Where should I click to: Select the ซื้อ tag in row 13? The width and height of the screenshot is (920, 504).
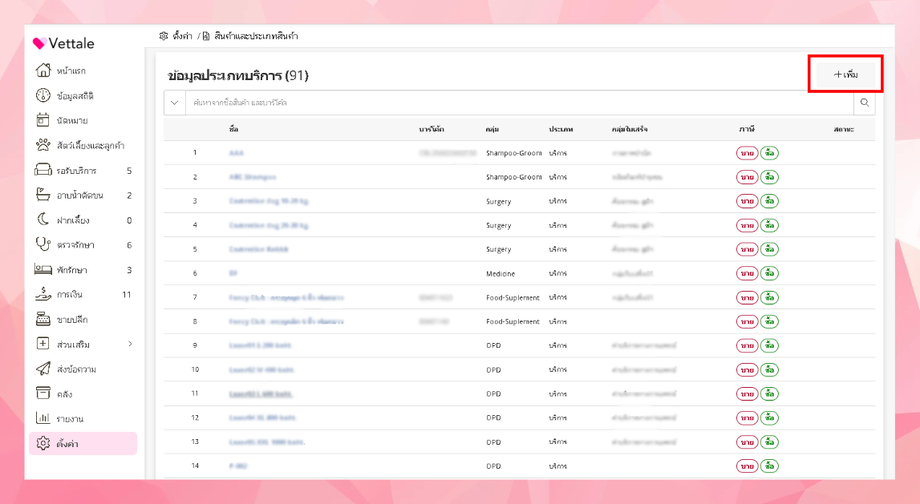tap(769, 442)
